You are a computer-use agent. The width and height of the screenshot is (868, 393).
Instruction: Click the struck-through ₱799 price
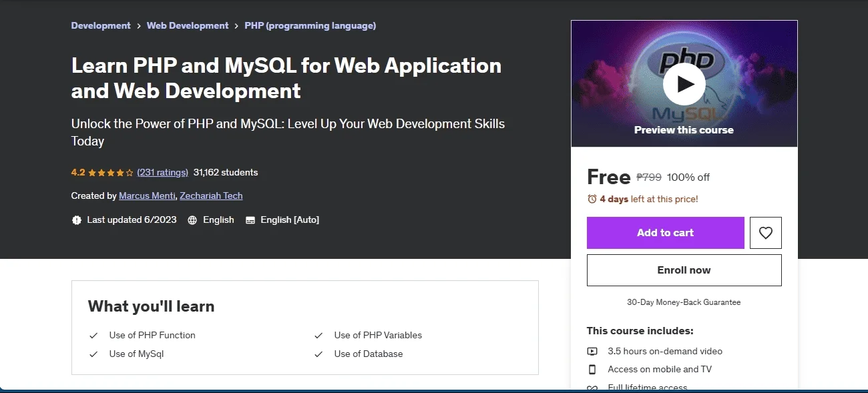(x=649, y=177)
